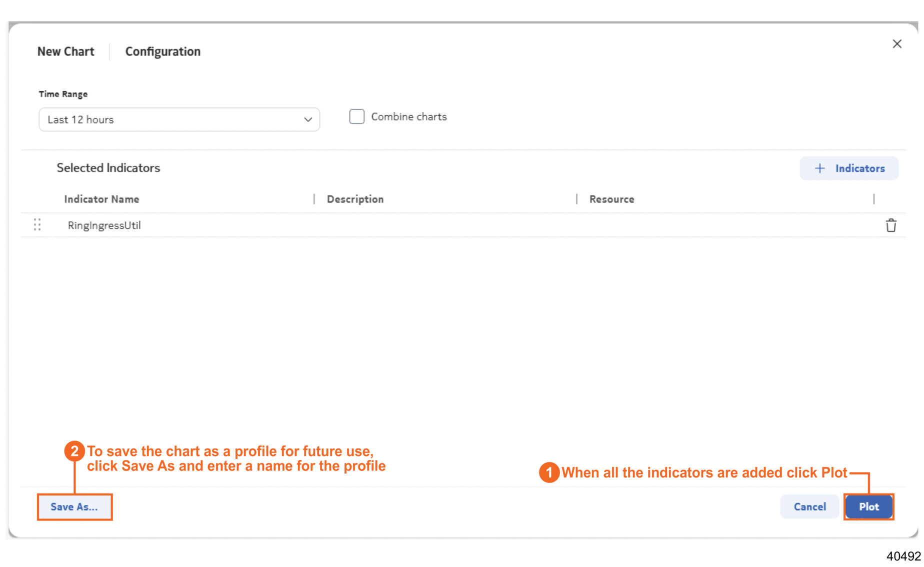This screenshot has width=924, height=567.
Task: Enable the Combine charts checkbox
Action: pos(356,116)
